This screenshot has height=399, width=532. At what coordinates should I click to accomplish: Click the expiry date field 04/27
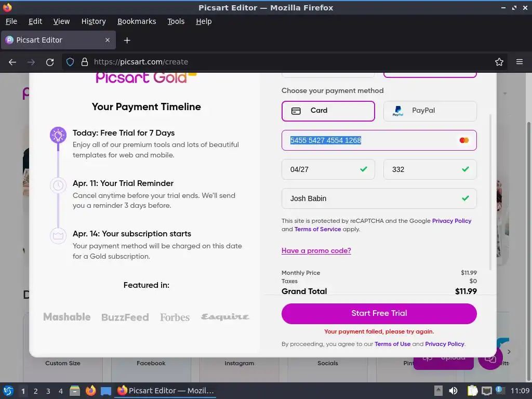(328, 169)
